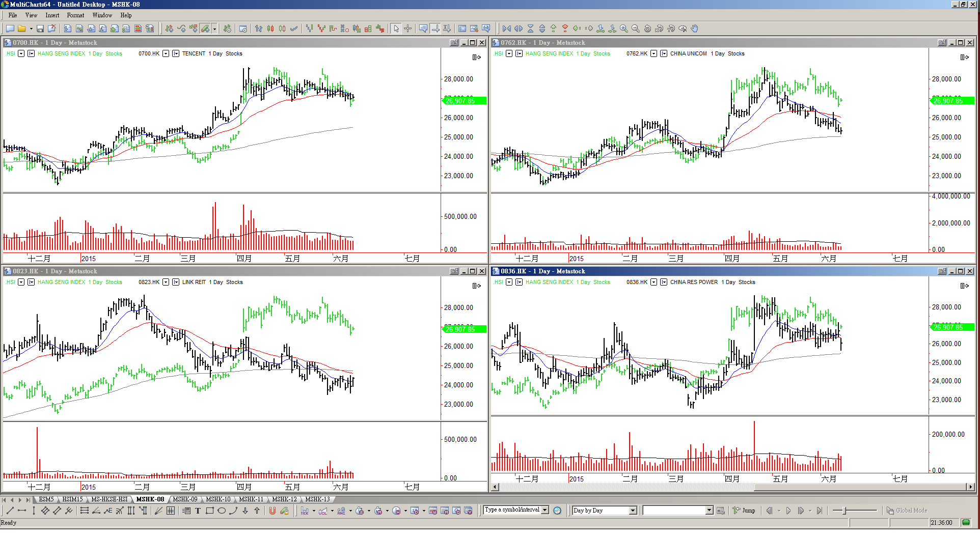Expand the 0762.HK symbol dropdown
The image size is (980, 538).
pyautogui.click(x=654, y=53)
